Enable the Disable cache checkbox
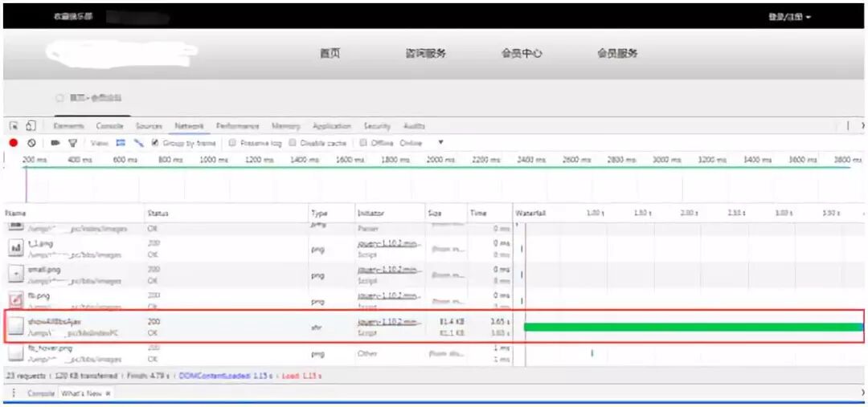The image size is (868, 407). [293, 143]
